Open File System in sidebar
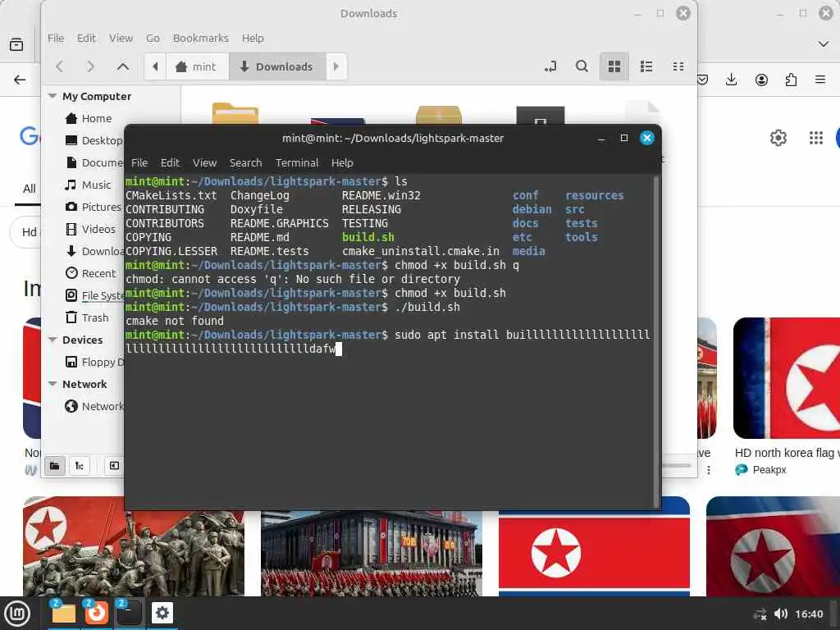 94,295
